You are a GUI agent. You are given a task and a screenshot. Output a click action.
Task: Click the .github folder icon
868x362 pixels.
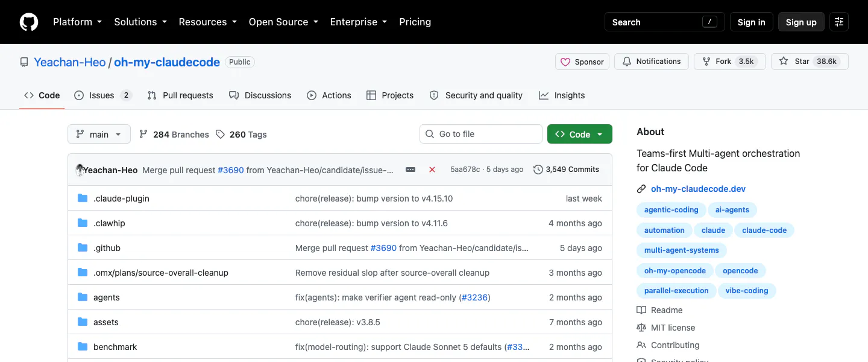[83, 248]
